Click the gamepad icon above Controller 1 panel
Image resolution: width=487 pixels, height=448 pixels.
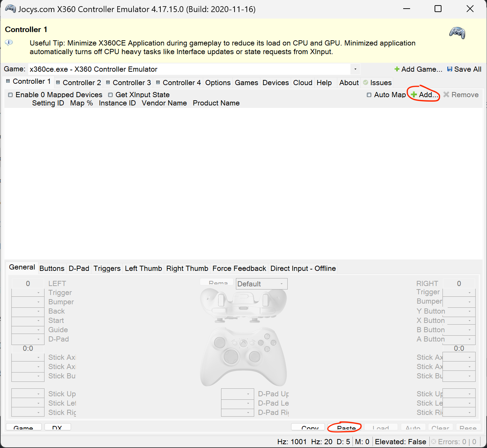457,33
